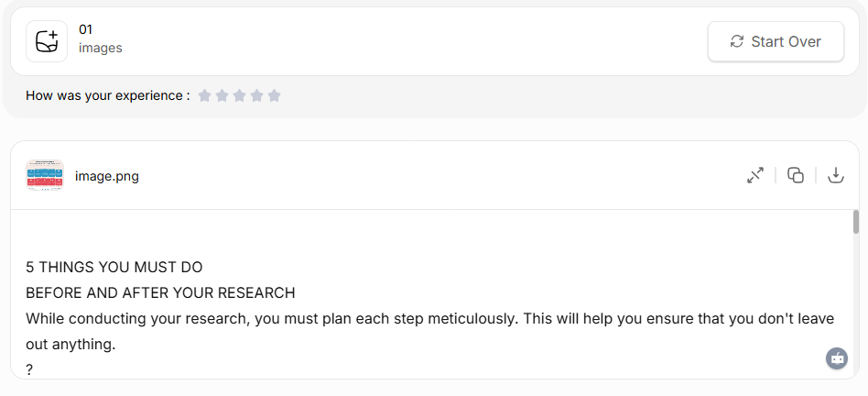Viewport: 868px width, 396px height.
Task: Click the image.png file name
Action: 107,176
